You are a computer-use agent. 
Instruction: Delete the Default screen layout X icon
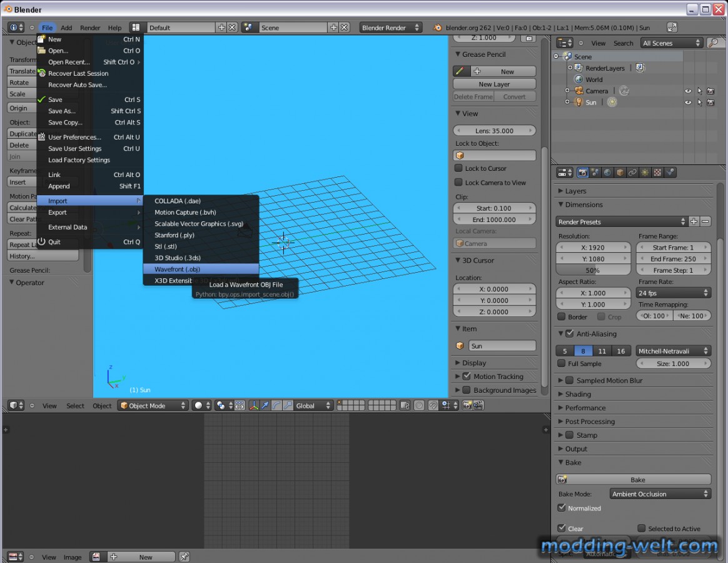pyautogui.click(x=232, y=28)
